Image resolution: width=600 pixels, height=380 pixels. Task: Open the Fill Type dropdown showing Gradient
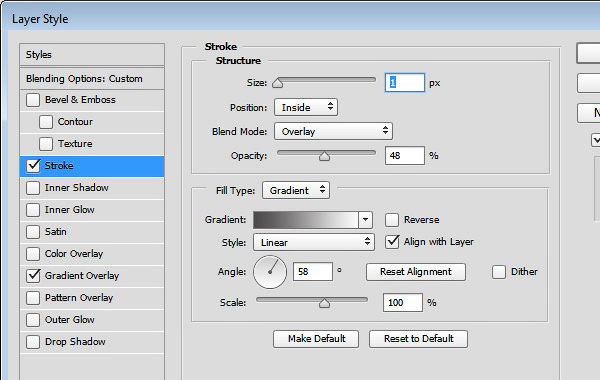[x=296, y=191]
